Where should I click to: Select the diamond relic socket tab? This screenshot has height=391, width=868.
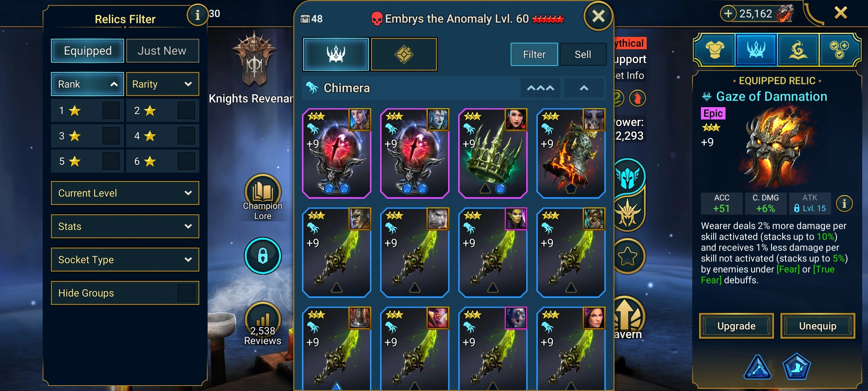click(x=404, y=54)
